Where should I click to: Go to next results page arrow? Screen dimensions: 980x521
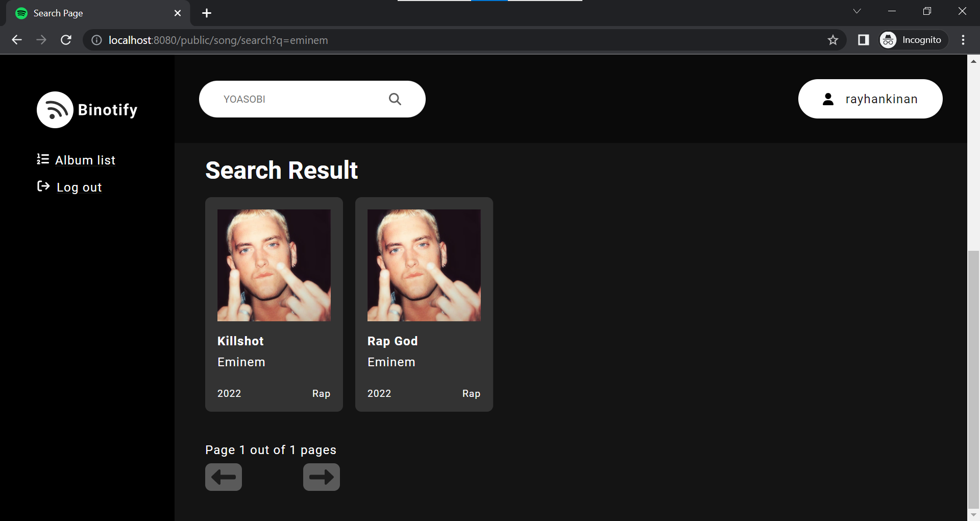pyautogui.click(x=322, y=477)
